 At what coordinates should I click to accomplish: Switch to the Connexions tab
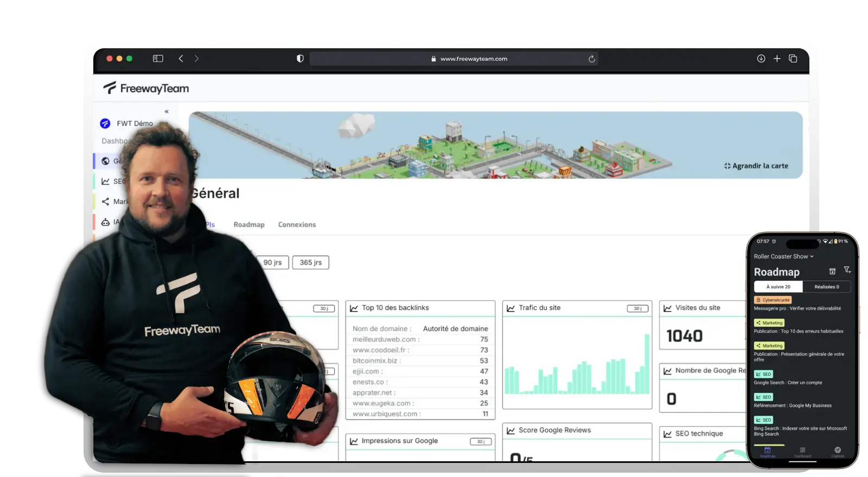tap(297, 224)
